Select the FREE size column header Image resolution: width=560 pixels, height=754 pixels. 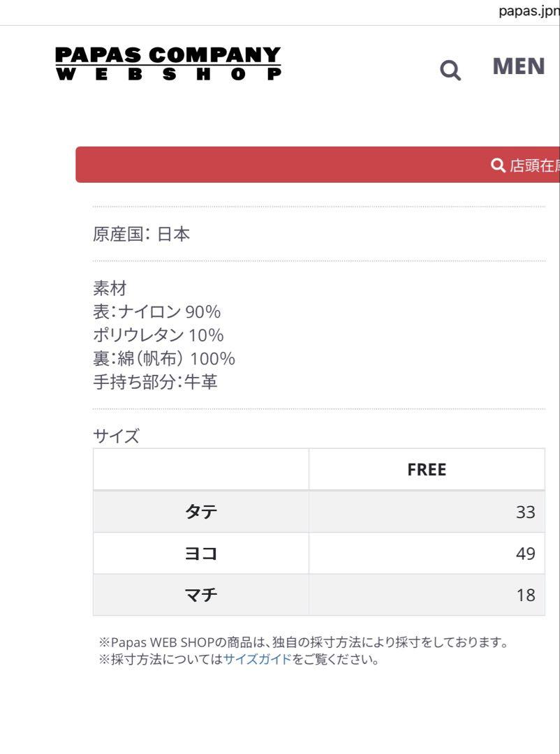click(x=427, y=469)
